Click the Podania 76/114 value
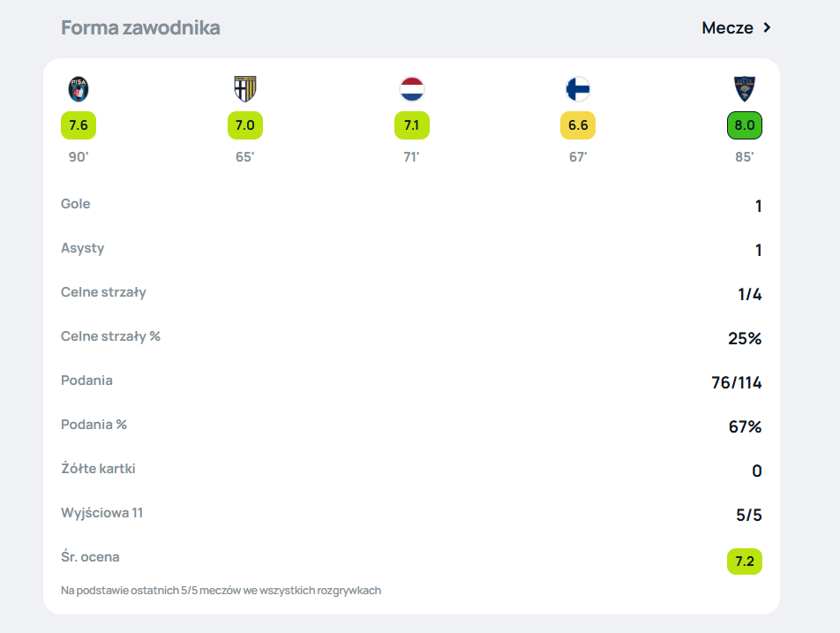 (737, 382)
